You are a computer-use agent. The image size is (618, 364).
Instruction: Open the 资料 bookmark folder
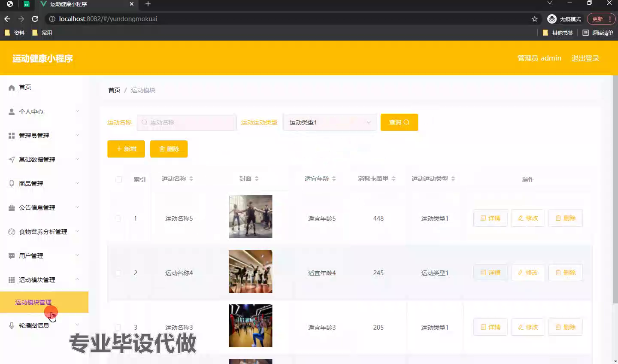point(15,33)
